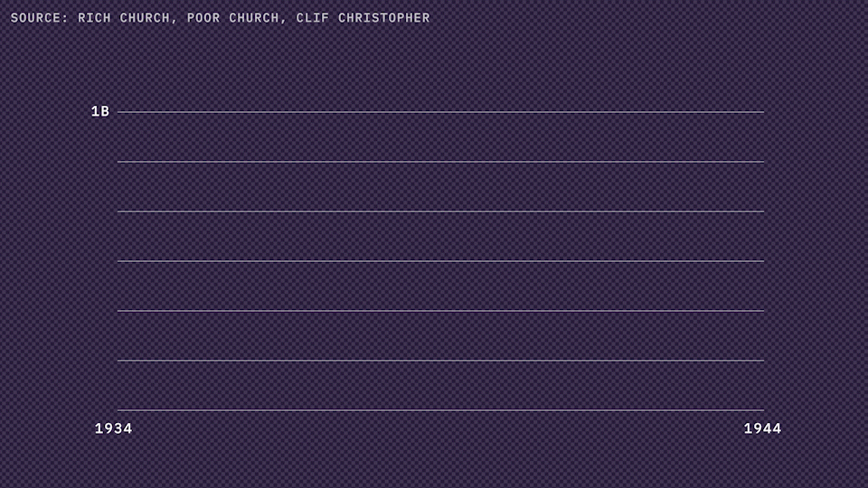Click the middle (fourth) horizontal gridline
The image size is (868, 488).
(x=440, y=261)
